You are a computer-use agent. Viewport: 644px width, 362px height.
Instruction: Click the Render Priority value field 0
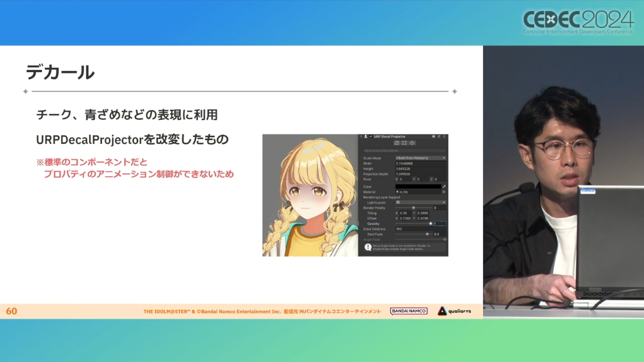tap(440, 208)
